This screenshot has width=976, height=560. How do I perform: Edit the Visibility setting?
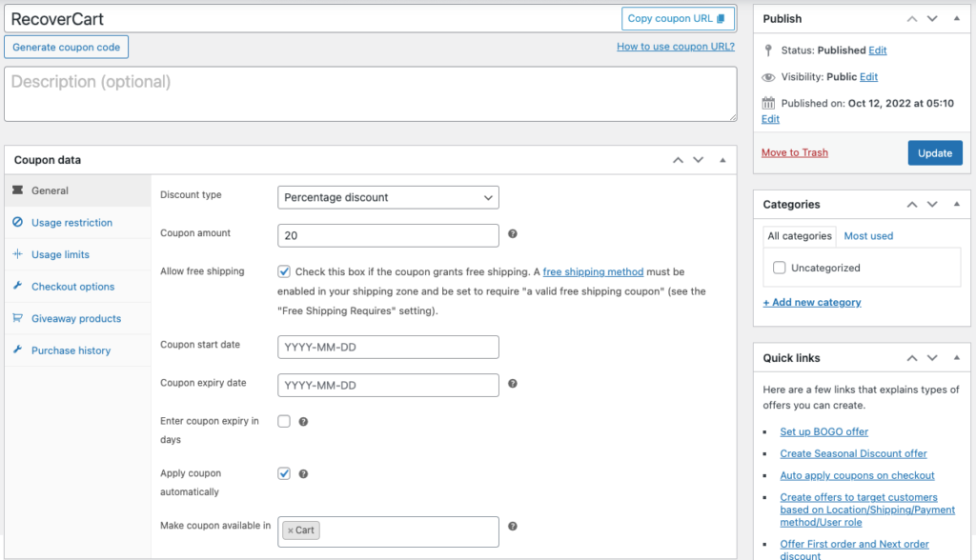[x=868, y=76]
